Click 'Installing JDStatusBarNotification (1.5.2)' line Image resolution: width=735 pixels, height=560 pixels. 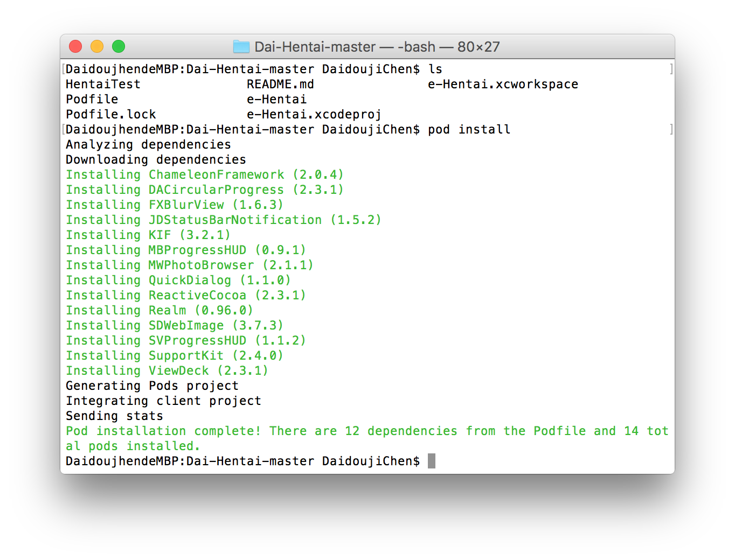point(224,220)
